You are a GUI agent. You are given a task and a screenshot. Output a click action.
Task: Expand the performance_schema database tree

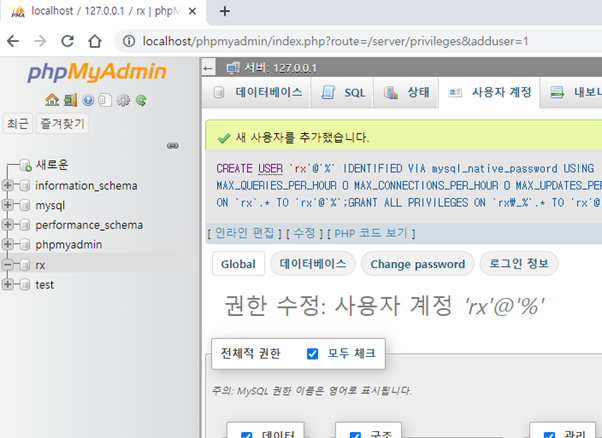(x=7, y=225)
